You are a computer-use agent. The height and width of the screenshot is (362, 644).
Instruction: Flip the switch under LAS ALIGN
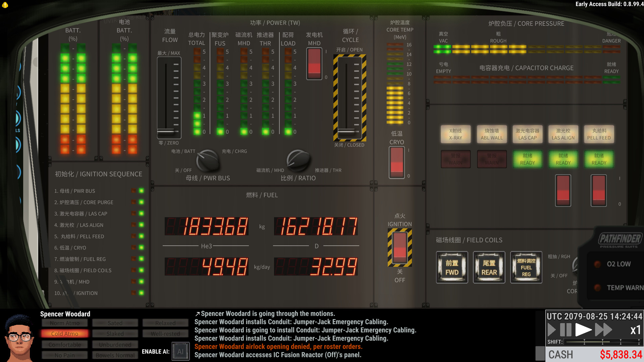click(x=563, y=190)
